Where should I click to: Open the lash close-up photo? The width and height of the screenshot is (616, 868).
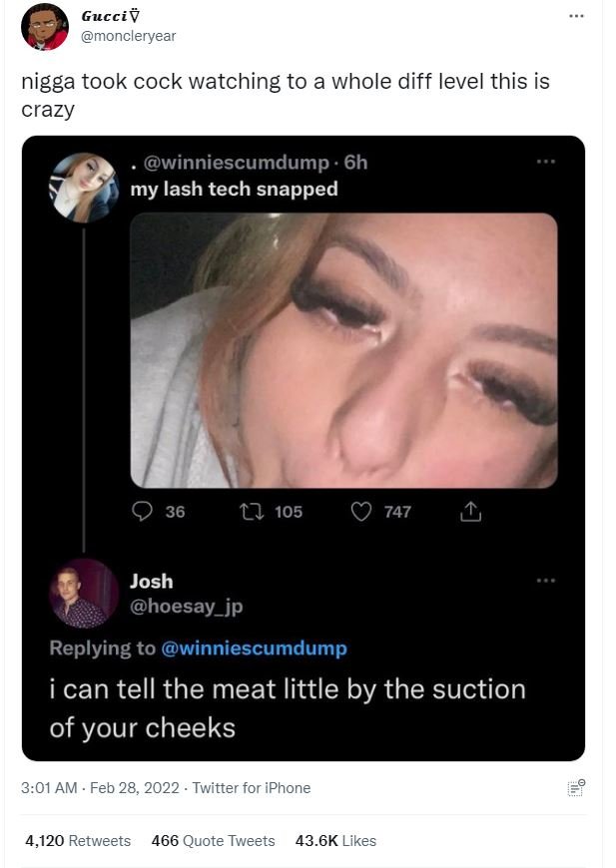[342, 349]
